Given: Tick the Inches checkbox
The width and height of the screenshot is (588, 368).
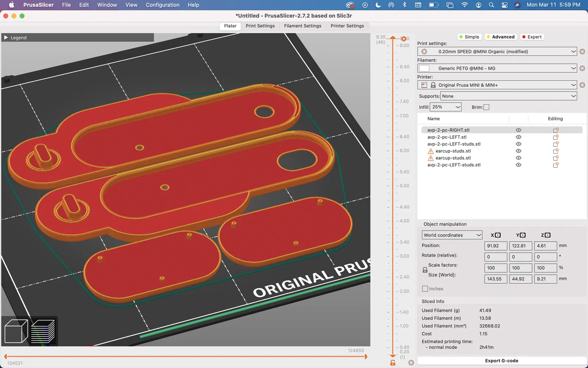Looking at the screenshot, I should point(425,289).
